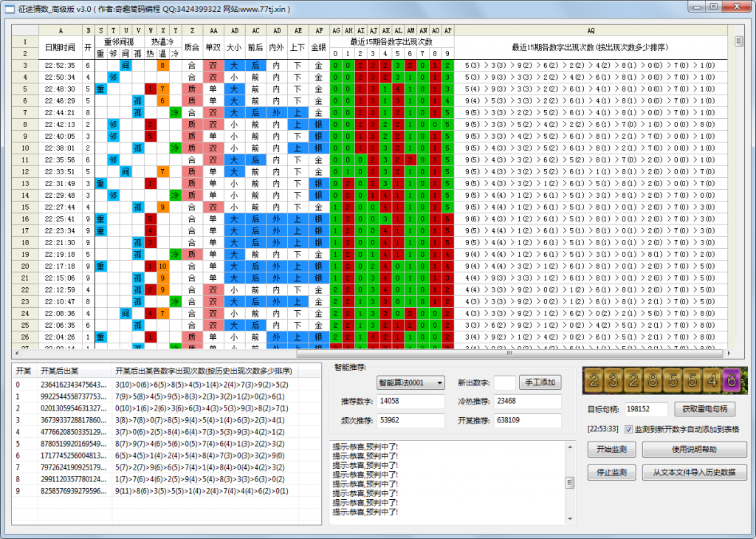Select column header AB in the grid

234,30
